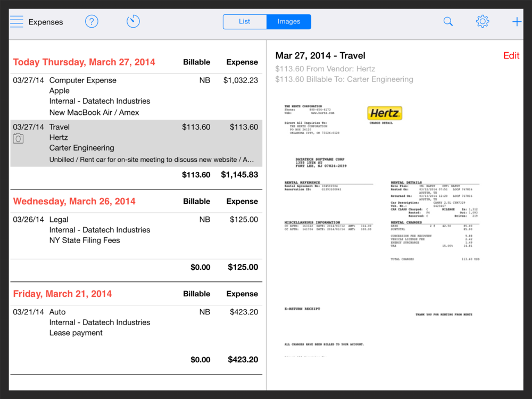
Task: Click 'New MacBook Air / Amex' note
Action: [x=94, y=113]
